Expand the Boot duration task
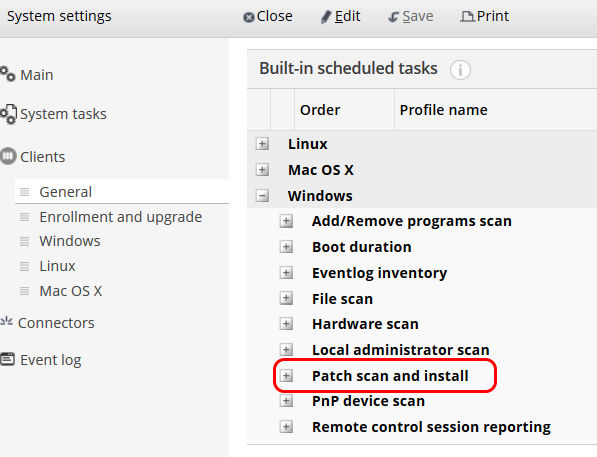Viewport: 597px width, 457px height. [286, 247]
